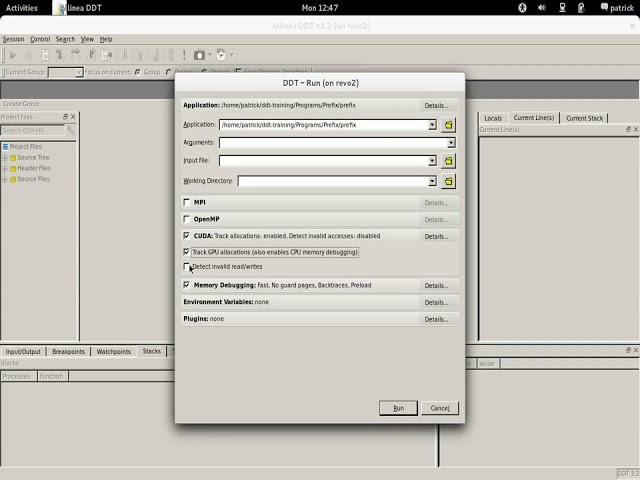Enable the MPI checkbox

[187, 202]
